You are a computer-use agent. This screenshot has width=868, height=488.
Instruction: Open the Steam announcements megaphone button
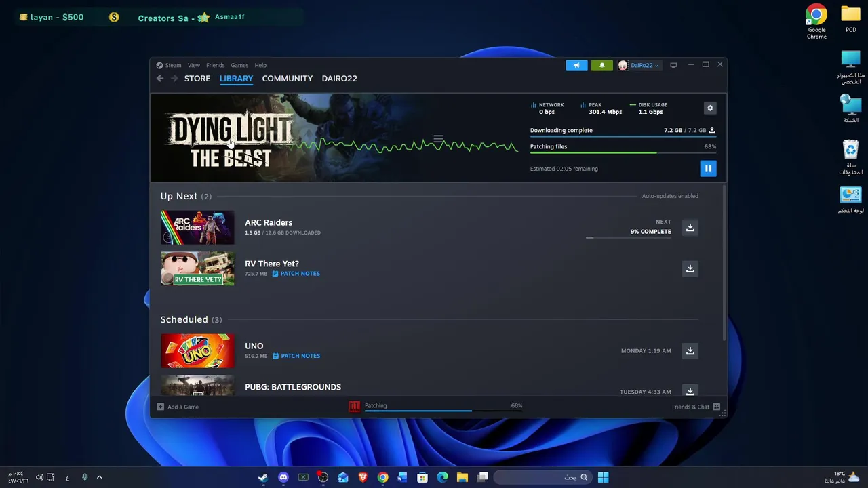[576, 65]
